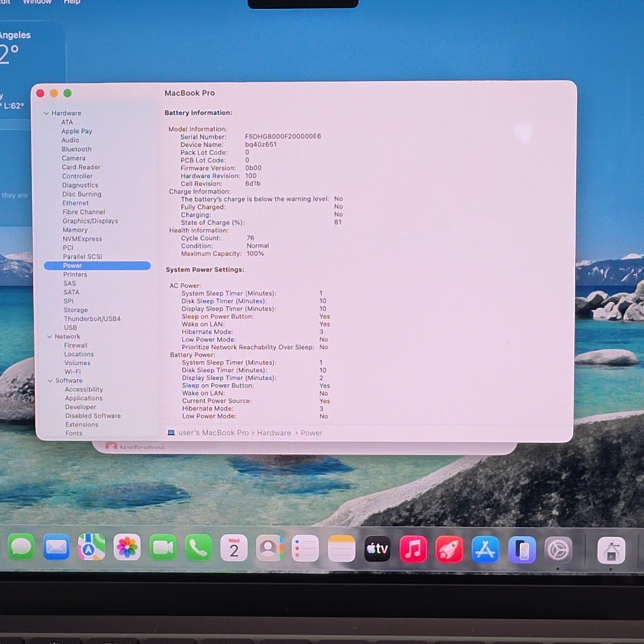Select Storage in the sidebar

(76, 310)
